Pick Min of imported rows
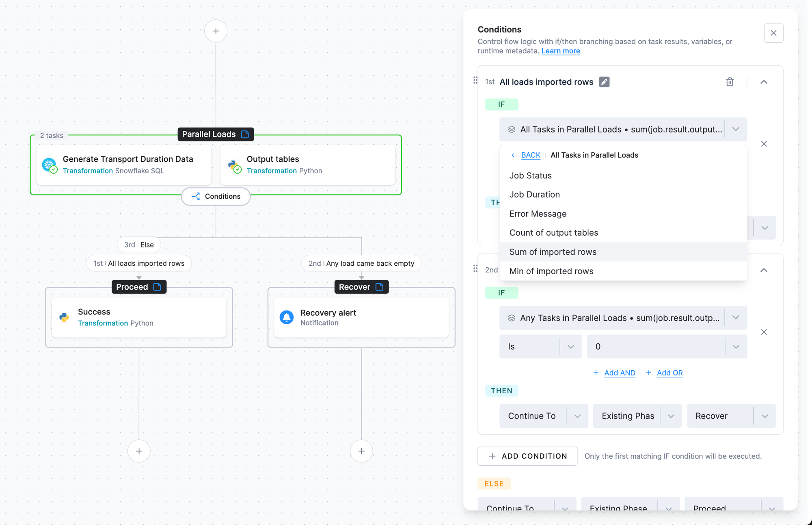Screen dimensions: 812x525 tap(623, 271)
